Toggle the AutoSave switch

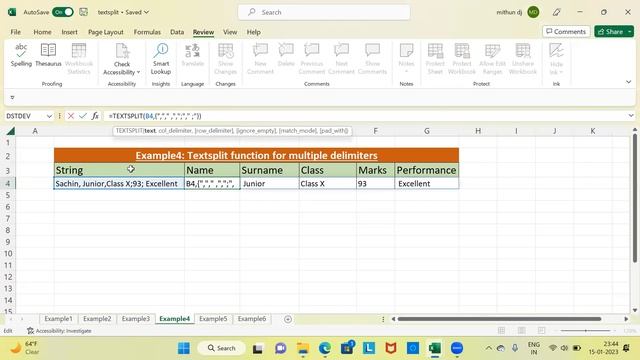coord(63,12)
